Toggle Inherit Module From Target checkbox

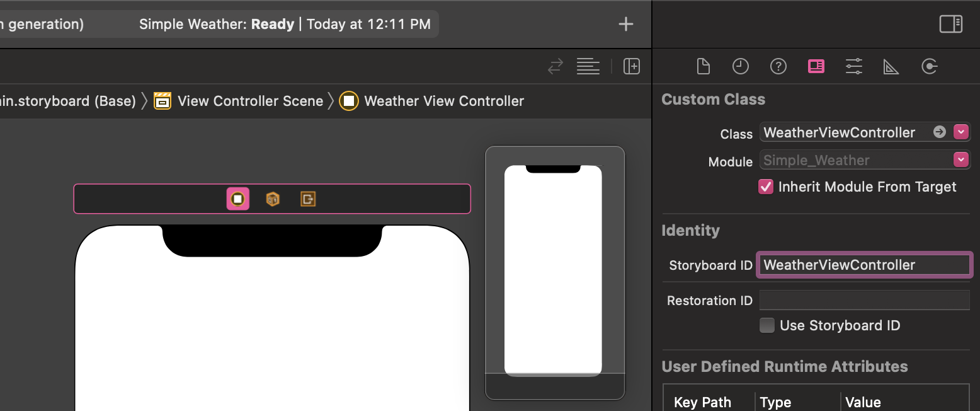click(766, 187)
